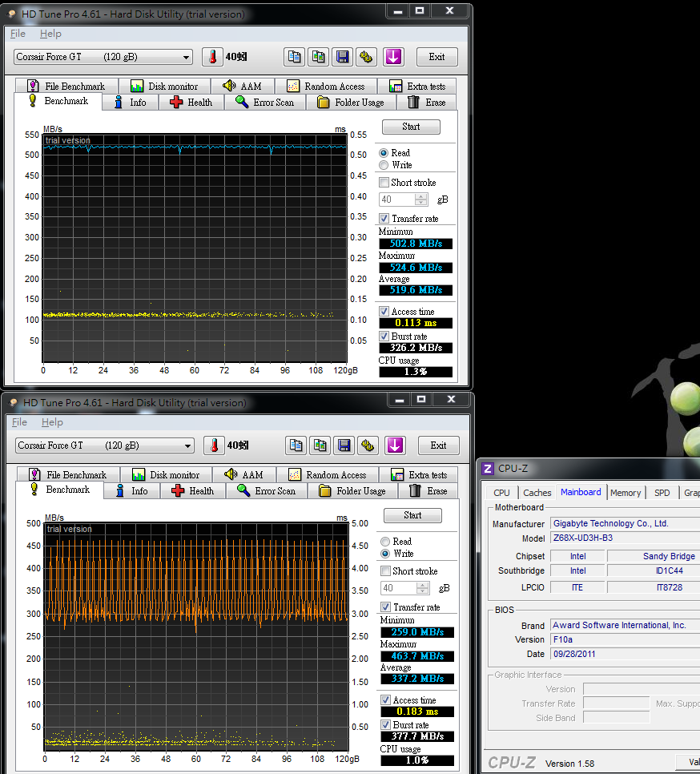Open File menu in lower HD Tune window
This screenshot has height=774, width=700.
[19, 422]
